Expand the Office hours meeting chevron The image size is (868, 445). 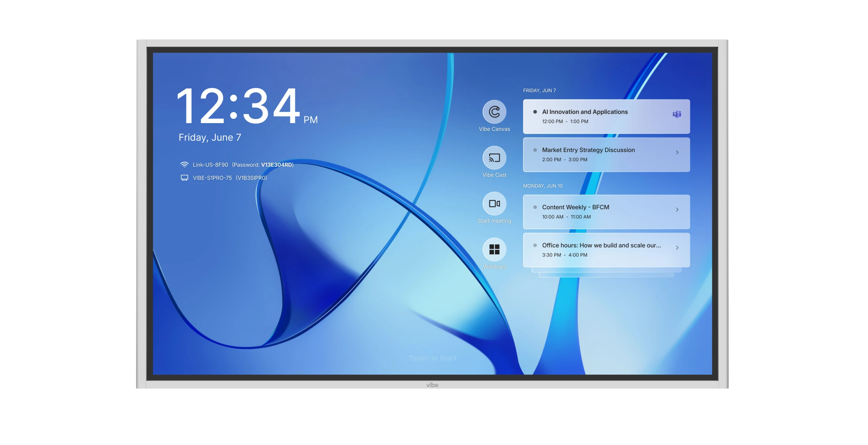678,247
